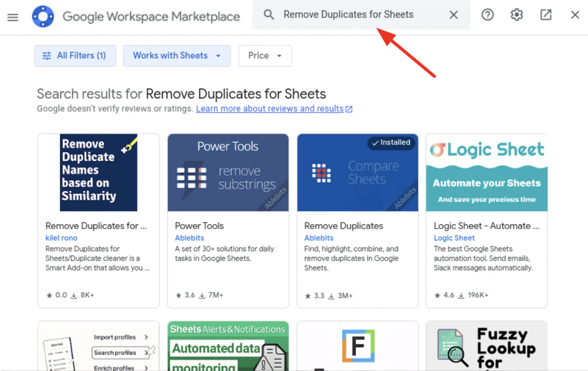Open the Fuzzy Lookup card thumbnail
588x371 pixels.
coord(487,346)
